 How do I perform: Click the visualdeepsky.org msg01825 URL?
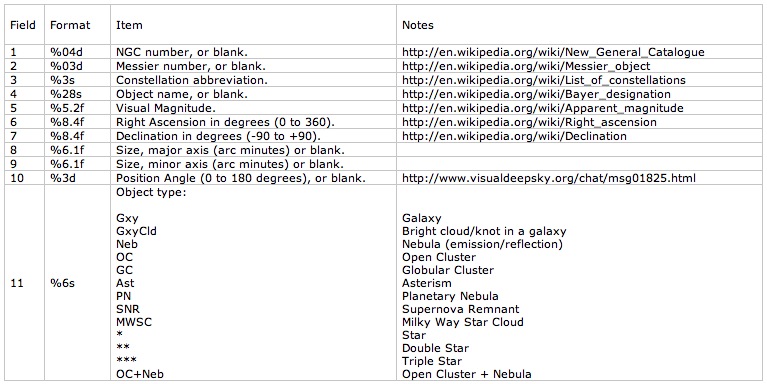coord(549,178)
